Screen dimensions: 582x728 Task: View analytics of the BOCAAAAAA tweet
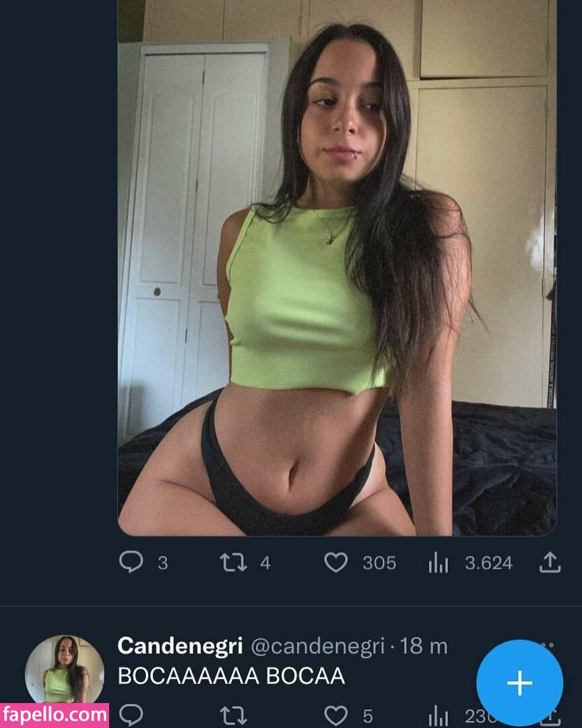coord(438,717)
